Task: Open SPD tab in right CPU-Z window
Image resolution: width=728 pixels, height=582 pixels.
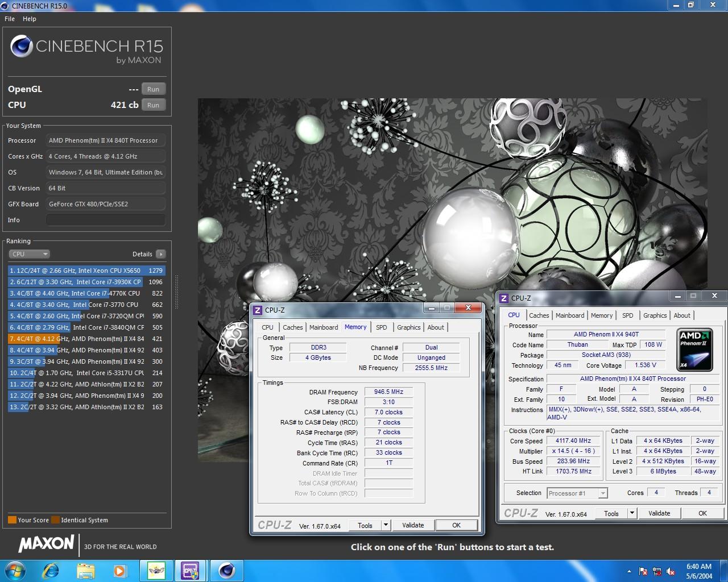Action: pyautogui.click(x=628, y=315)
